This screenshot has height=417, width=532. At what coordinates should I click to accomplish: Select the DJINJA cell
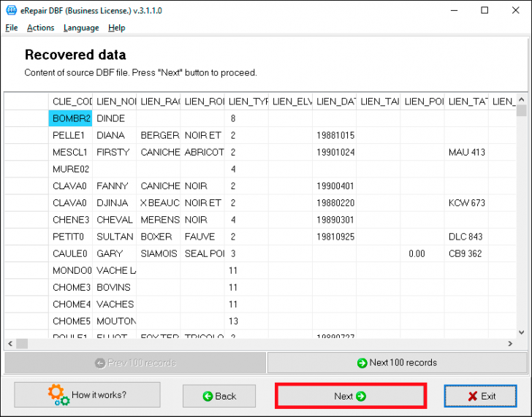click(114, 203)
